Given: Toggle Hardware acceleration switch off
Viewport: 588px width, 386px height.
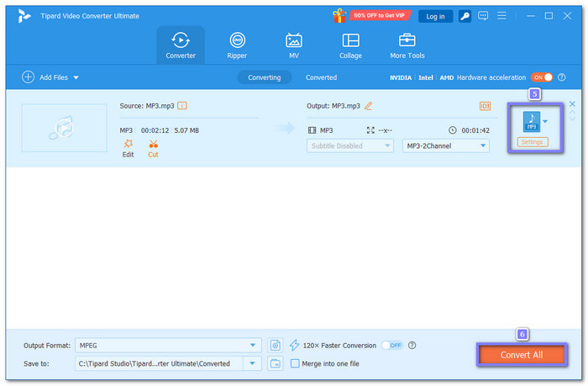Looking at the screenshot, I should tap(541, 77).
